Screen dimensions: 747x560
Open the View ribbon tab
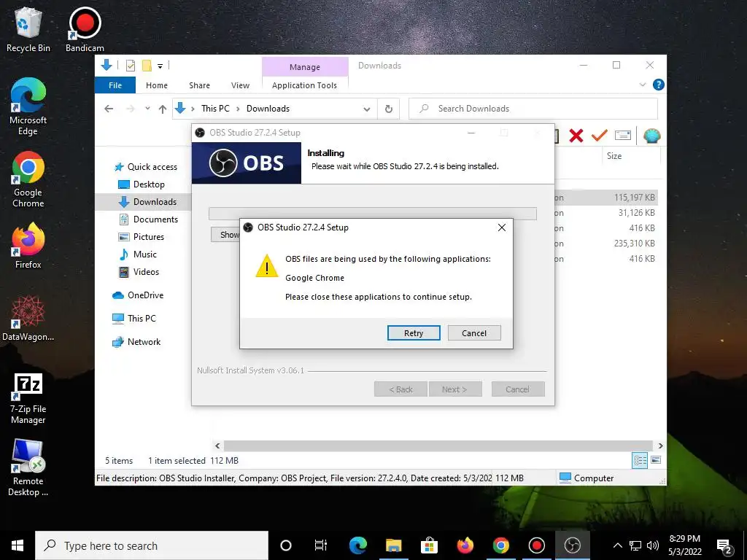pos(240,85)
